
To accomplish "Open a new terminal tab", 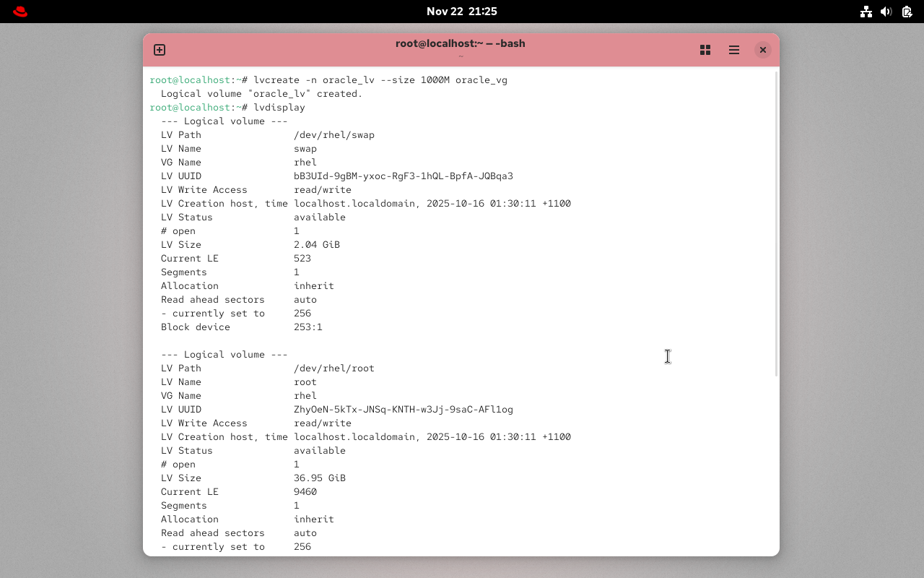I will pyautogui.click(x=159, y=50).
